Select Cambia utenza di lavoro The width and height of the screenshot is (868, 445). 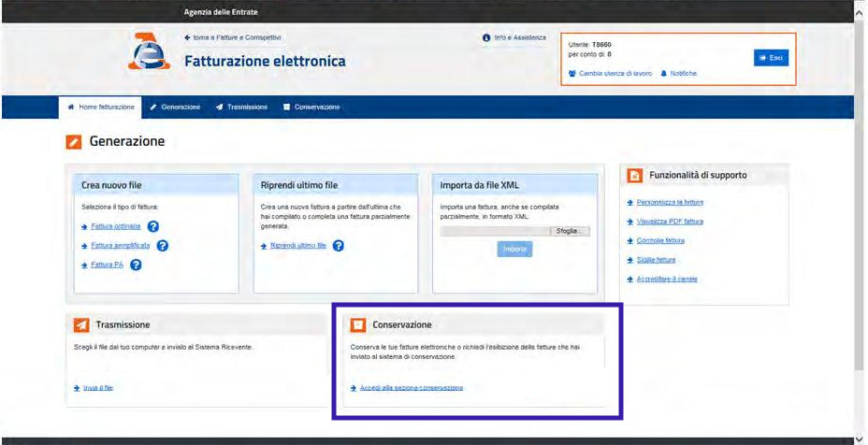615,74
